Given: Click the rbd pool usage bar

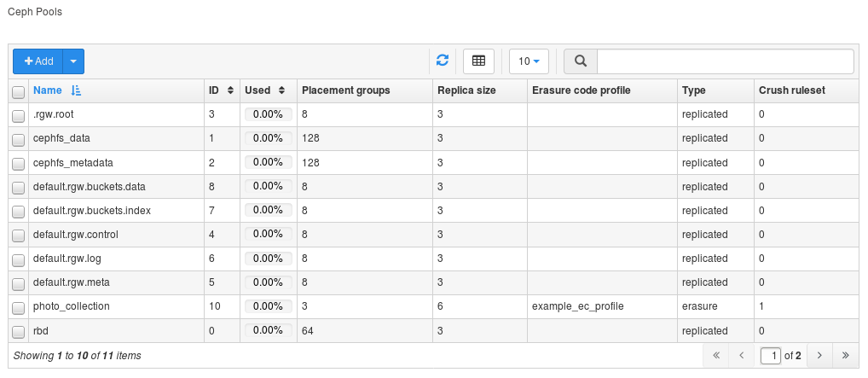Looking at the screenshot, I should (268, 330).
